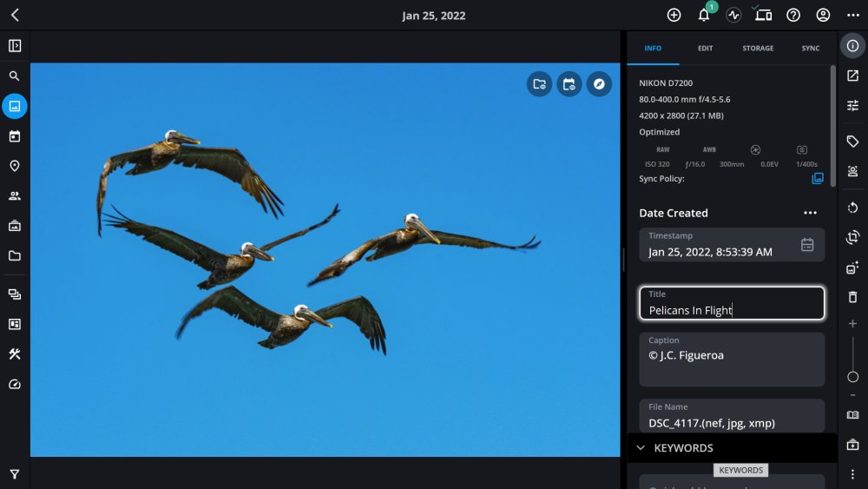
Task: Click the Sync Policy icon
Action: pyautogui.click(x=817, y=178)
